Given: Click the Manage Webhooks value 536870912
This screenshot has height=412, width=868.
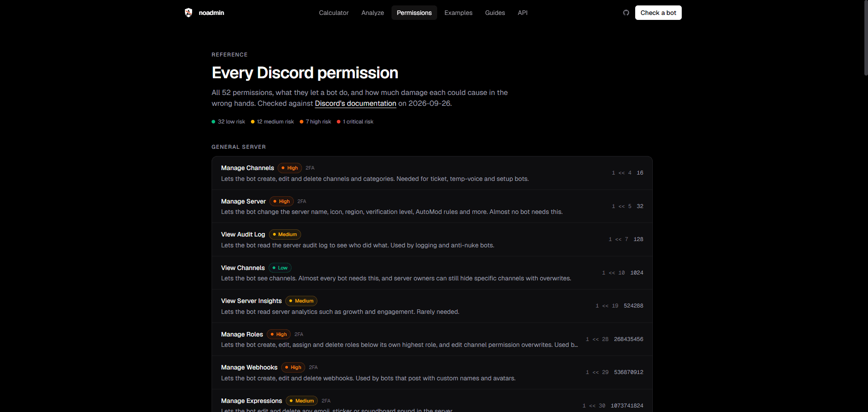Looking at the screenshot, I should click(x=628, y=372).
